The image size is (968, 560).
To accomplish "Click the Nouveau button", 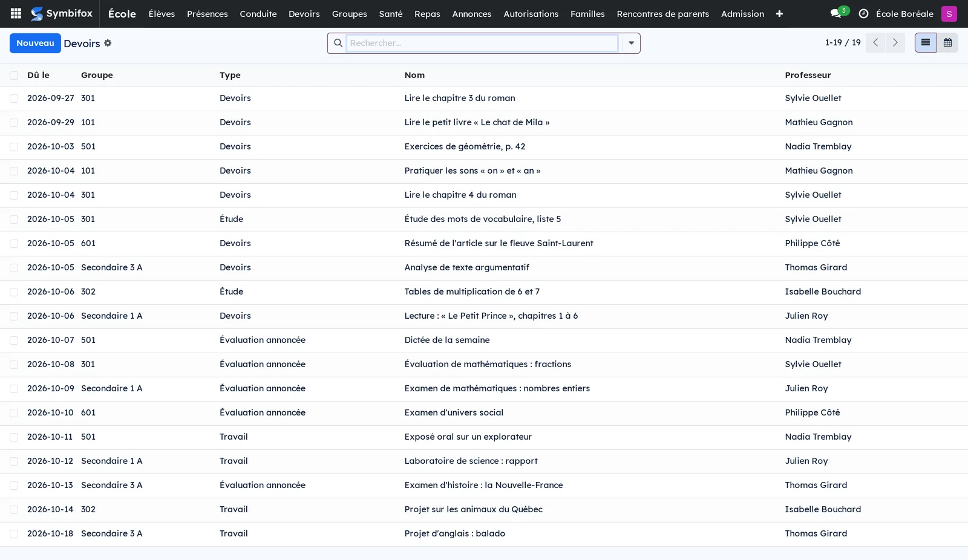I will 35,43.
